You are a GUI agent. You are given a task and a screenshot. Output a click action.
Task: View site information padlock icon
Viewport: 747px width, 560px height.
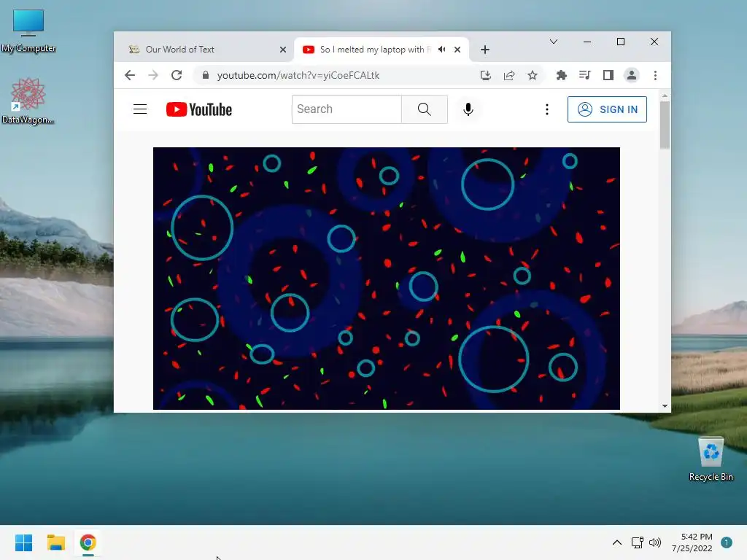206,75
